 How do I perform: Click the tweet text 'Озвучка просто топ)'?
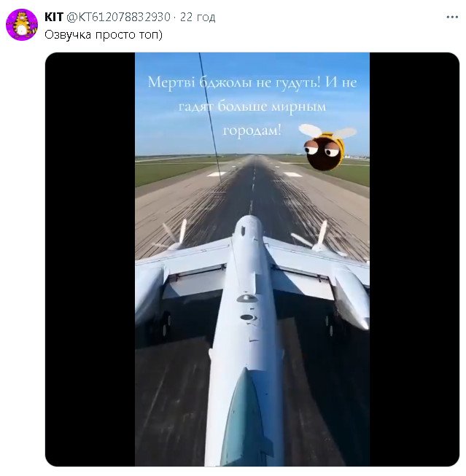[104, 34]
